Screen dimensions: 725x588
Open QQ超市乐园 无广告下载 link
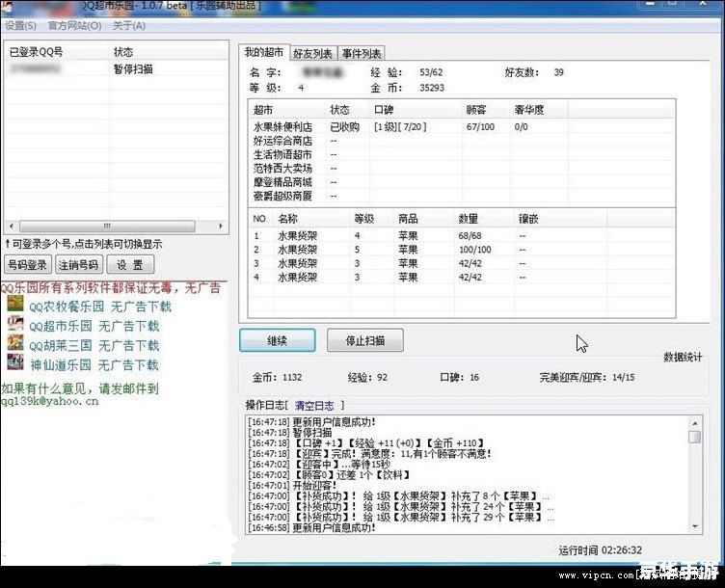94,326
